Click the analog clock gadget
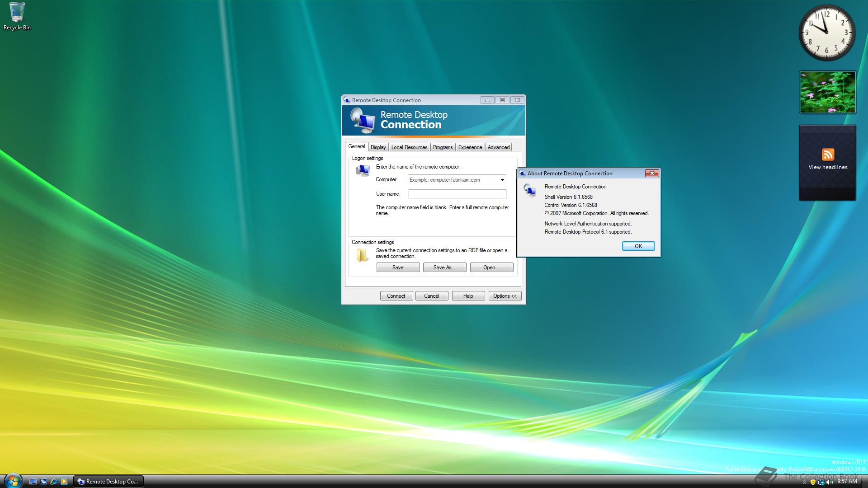Screen dimensions: 868x488 [827, 33]
